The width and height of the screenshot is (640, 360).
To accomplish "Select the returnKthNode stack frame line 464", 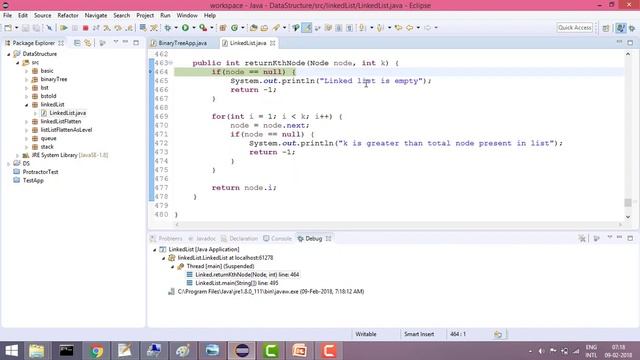I will tap(247, 275).
